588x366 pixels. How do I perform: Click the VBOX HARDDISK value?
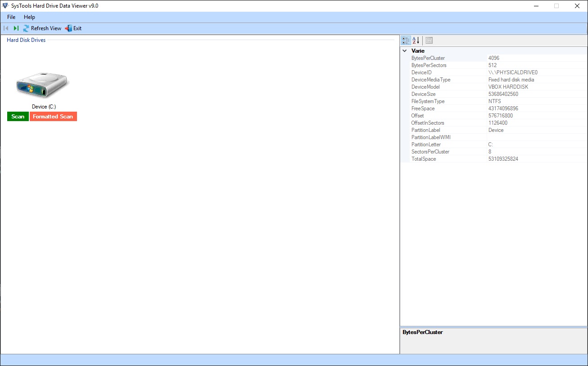tap(508, 87)
